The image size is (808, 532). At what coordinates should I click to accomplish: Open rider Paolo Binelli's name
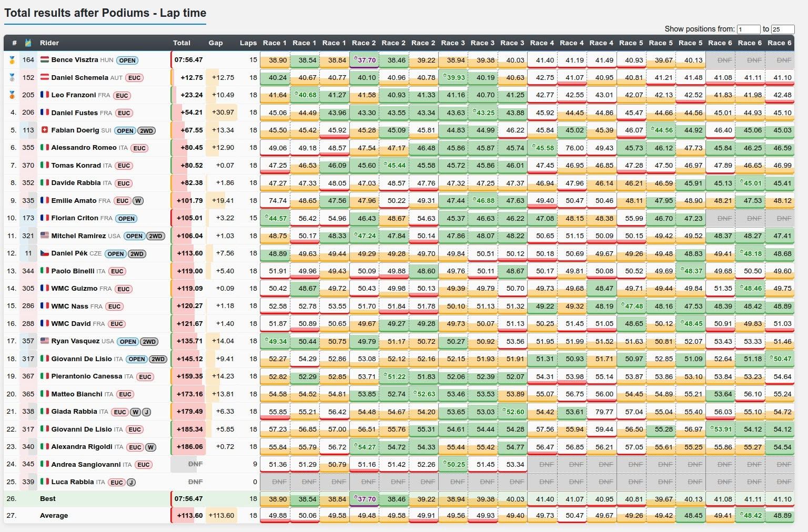tap(73, 271)
